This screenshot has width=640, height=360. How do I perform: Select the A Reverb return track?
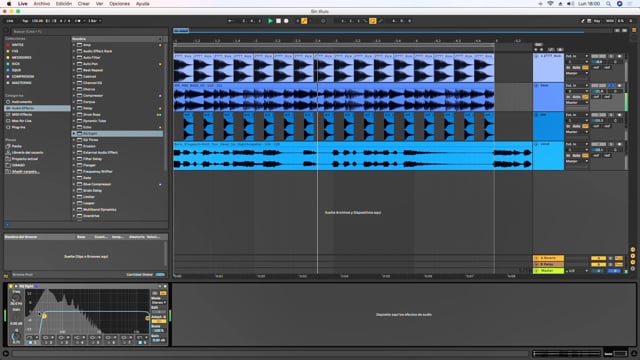click(x=549, y=258)
